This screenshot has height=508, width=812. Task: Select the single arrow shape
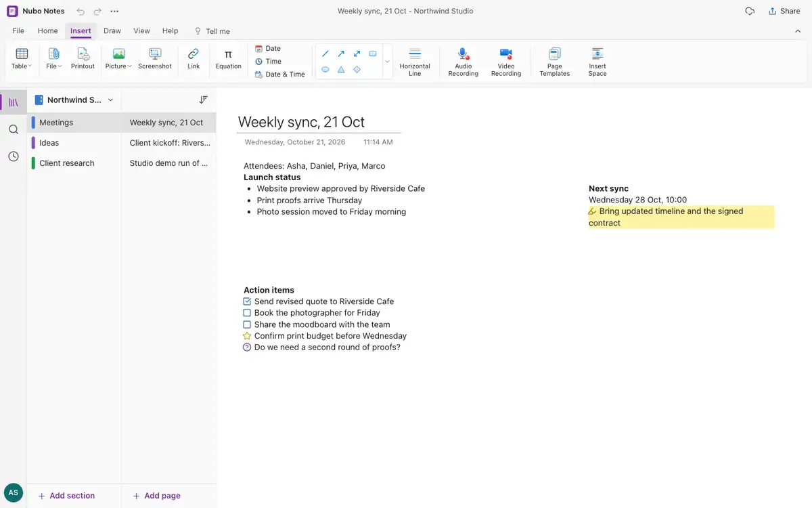coord(341,54)
